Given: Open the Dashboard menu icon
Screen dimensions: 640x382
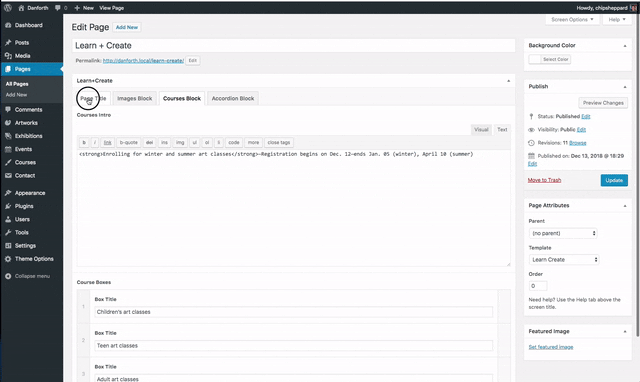Looking at the screenshot, I should pyautogui.click(x=8, y=25).
